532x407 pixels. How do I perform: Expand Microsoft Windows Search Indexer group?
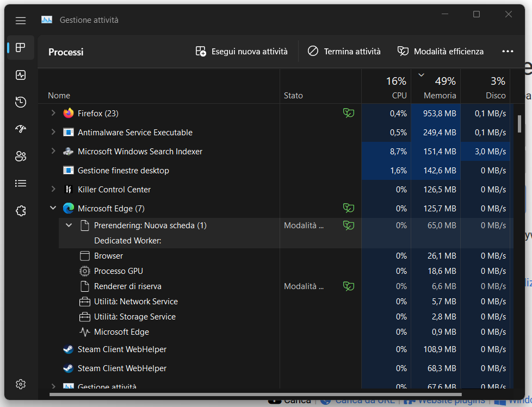coord(53,151)
